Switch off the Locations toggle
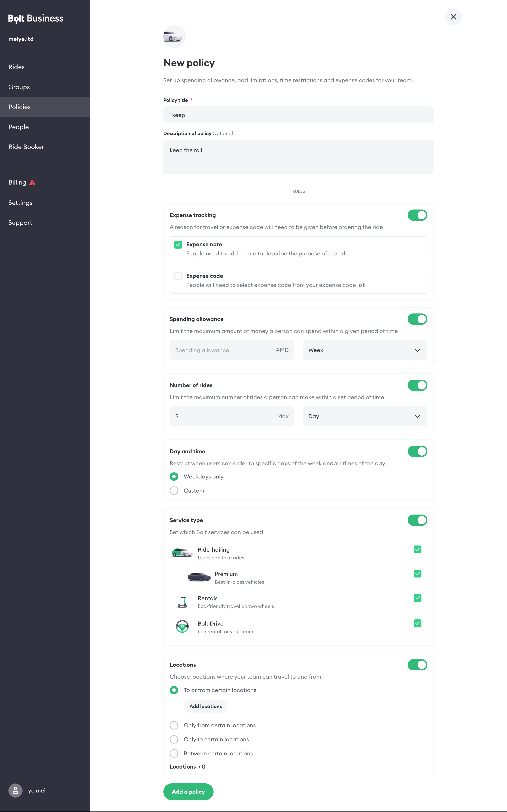Screen dimensions: 507x812 point(417,665)
